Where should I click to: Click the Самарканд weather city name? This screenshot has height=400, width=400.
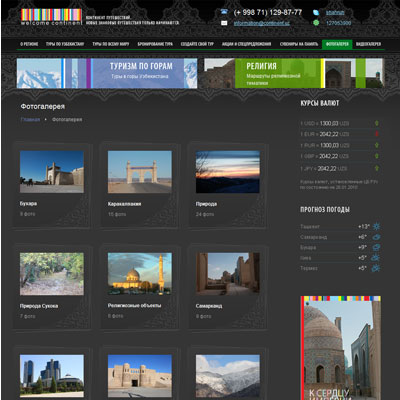tap(313, 237)
